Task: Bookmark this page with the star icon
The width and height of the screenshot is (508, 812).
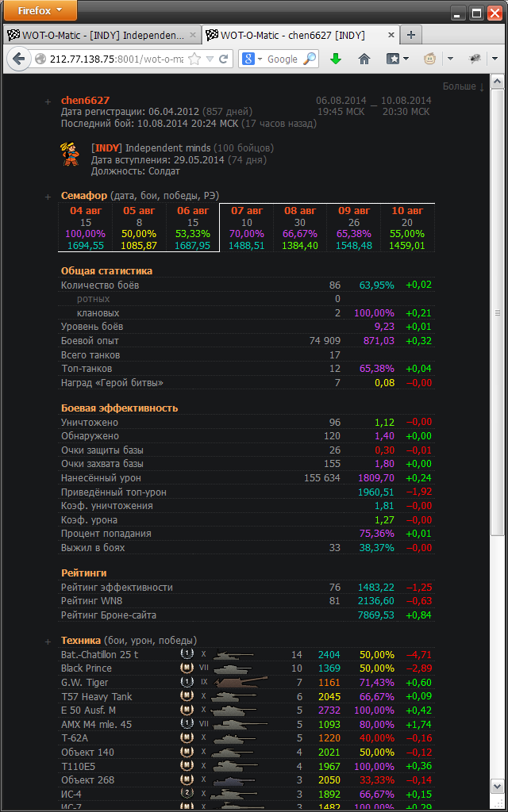Action: 196,59
